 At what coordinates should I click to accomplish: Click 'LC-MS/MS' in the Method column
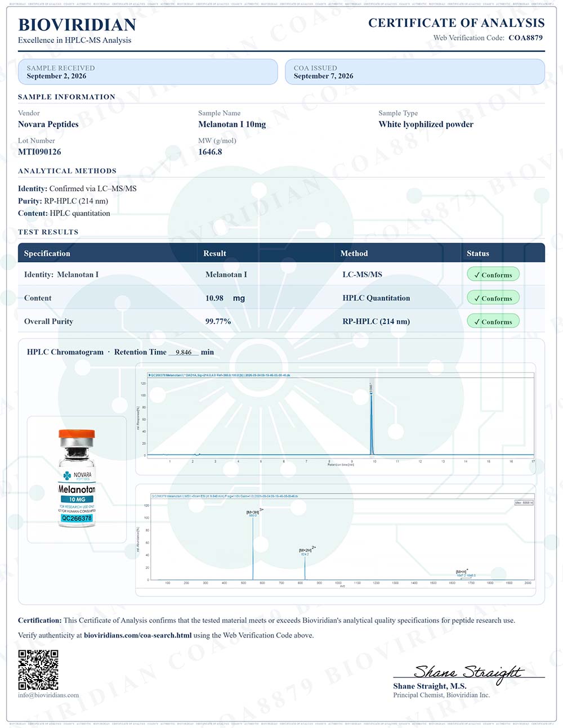pos(362,275)
